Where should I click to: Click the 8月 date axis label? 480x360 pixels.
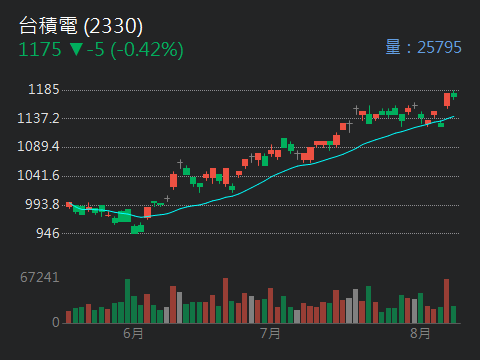pyautogui.click(x=420, y=333)
